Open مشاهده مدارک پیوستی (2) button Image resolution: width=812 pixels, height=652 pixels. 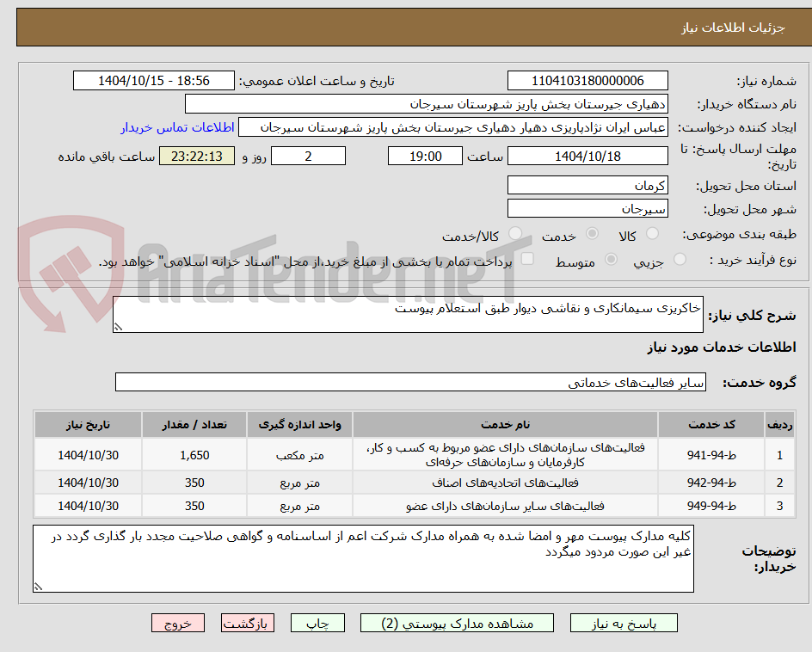(457, 624)
